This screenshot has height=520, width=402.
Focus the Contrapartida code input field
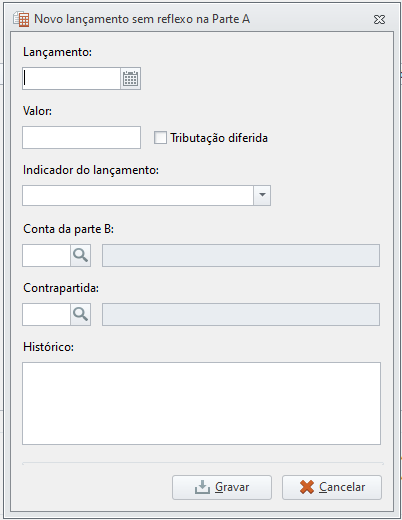46,314
